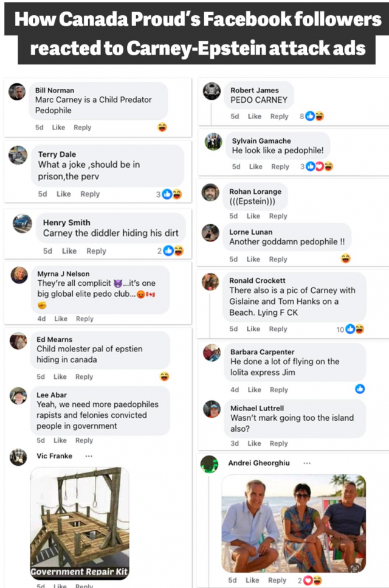Open the reactions on Ronald Crockett's comment
Screen dimensions: 389x588
pos(354,329)
